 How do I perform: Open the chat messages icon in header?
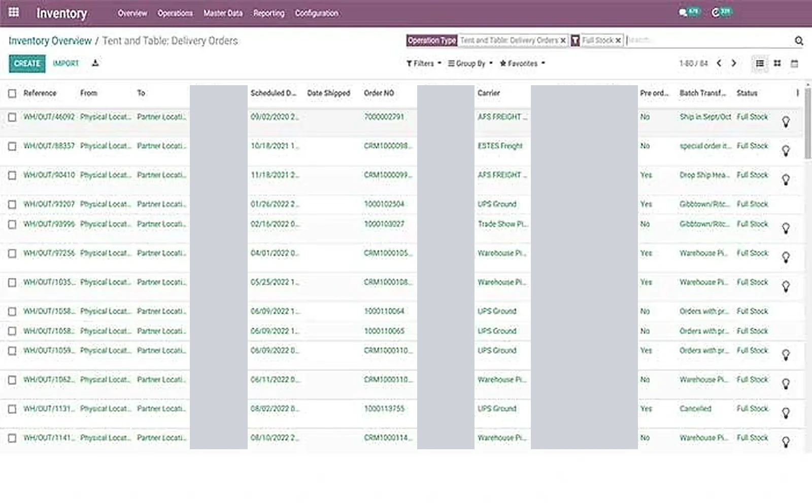(x=683, y=13)
